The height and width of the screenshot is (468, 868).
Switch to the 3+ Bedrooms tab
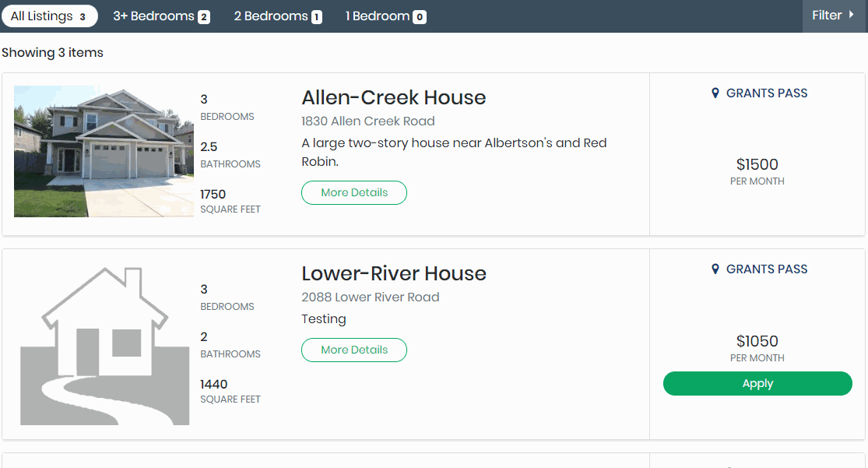[x=161, y=16]
